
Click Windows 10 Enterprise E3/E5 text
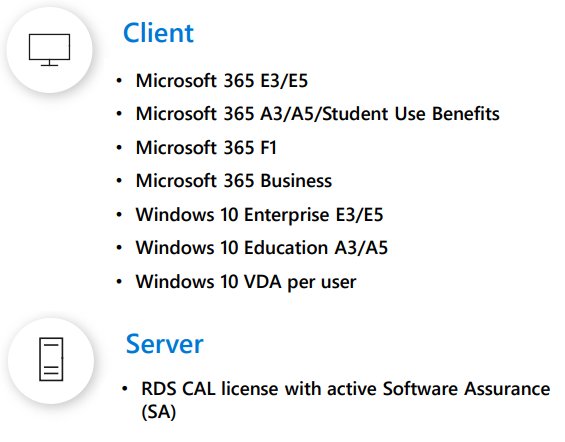259,215
